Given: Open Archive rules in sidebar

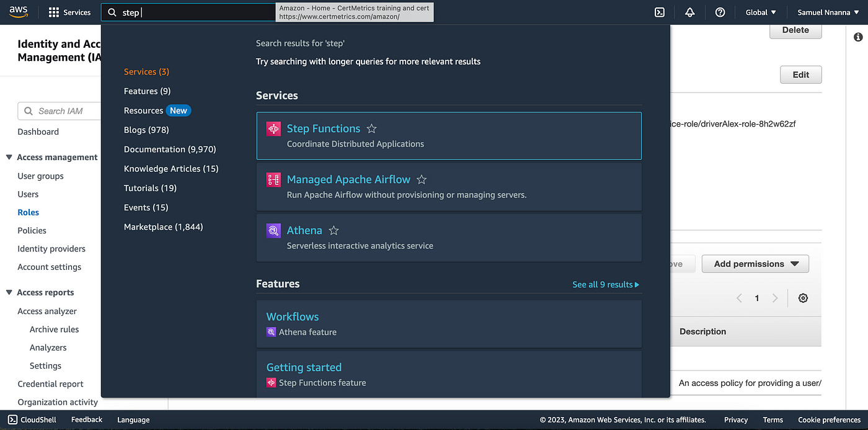Looking at the screenshot, I should point(54,329).
